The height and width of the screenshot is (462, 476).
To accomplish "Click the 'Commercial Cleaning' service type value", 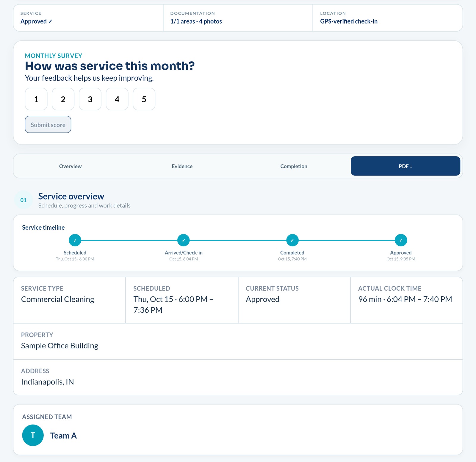I will pyautogui.click(x=57, y=299).
